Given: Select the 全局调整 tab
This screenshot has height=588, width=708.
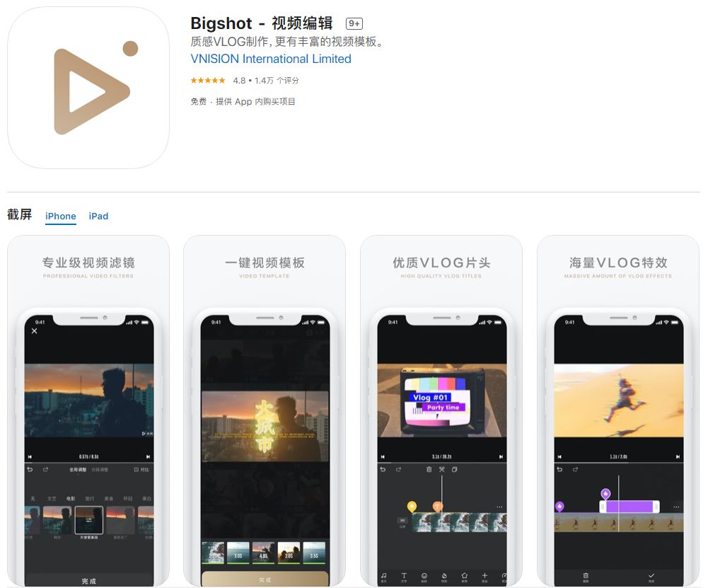Looking at the screenshot, I should coord(78,470).
